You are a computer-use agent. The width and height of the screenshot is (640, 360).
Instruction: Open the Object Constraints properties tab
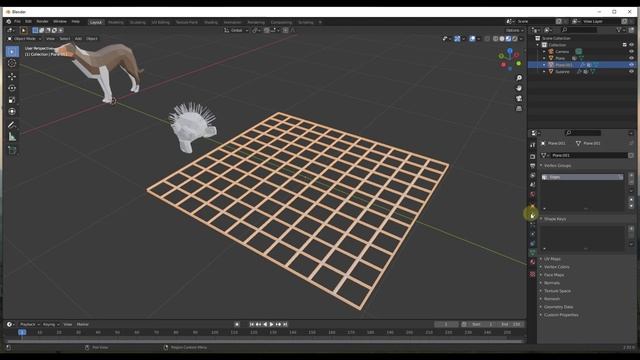[x=532, y=243]
